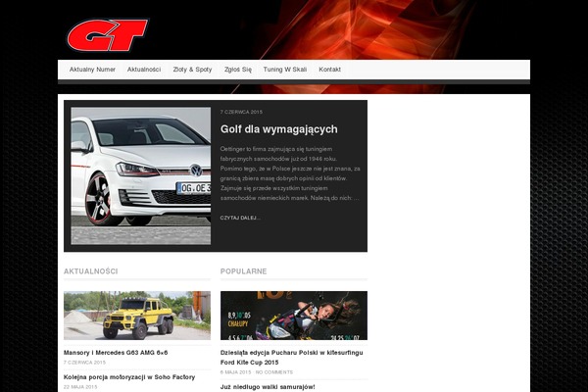The width and height of the screenshot is (588, 392).
Task: Open the Dziesiąta edycja Pucharu Polski article
Action: pyautogui.click(x=292, y=358)
